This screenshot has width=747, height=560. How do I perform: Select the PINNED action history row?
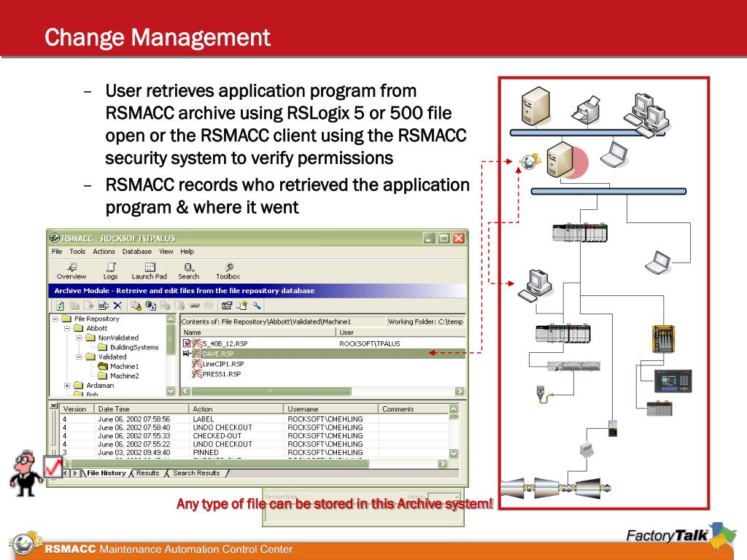pos(255,452)
